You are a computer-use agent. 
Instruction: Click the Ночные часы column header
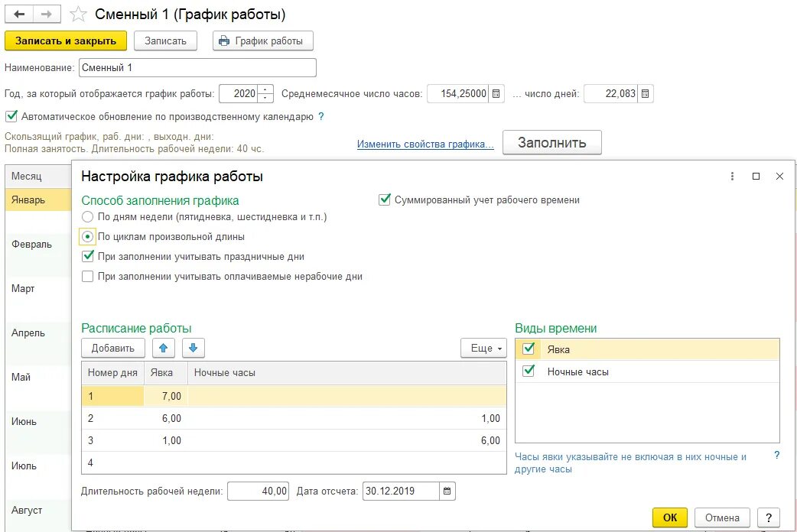[x=347, y=373]
